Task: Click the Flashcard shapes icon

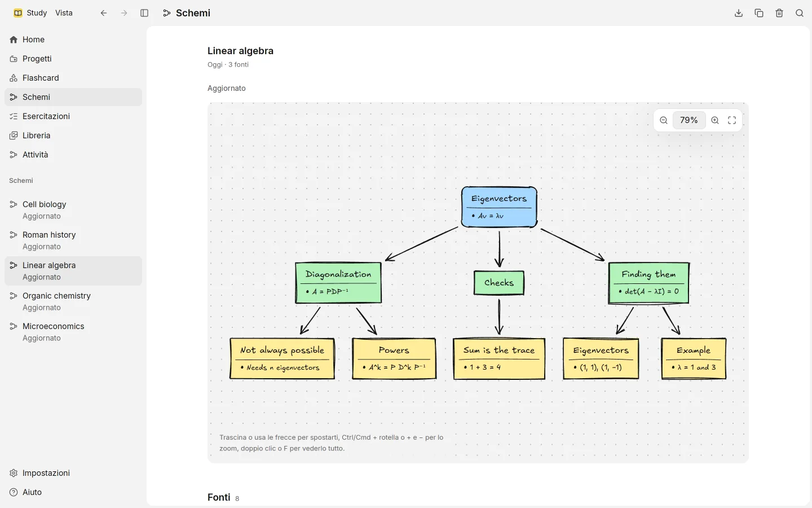Action: 14,78
